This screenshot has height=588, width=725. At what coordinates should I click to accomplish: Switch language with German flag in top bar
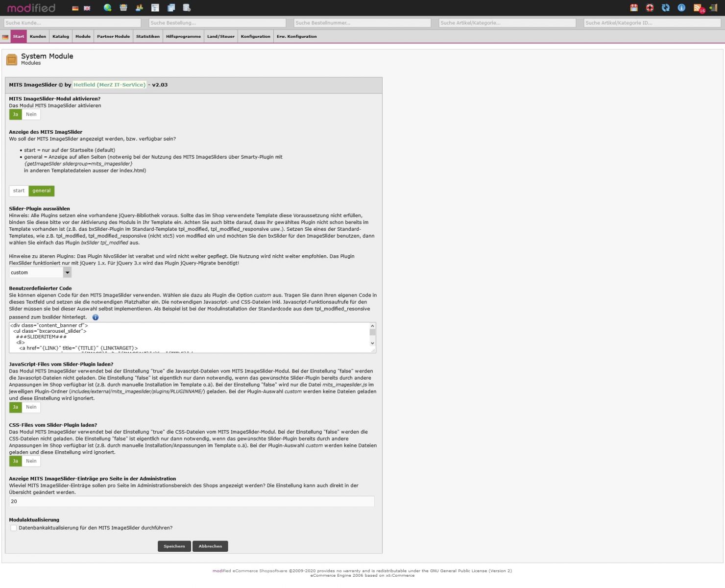tap(75, 8)
